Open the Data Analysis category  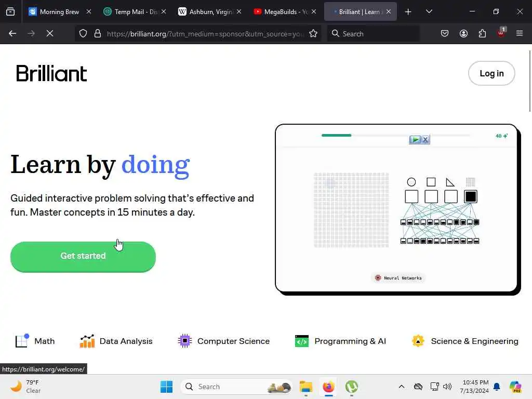(x=116, y=341)
